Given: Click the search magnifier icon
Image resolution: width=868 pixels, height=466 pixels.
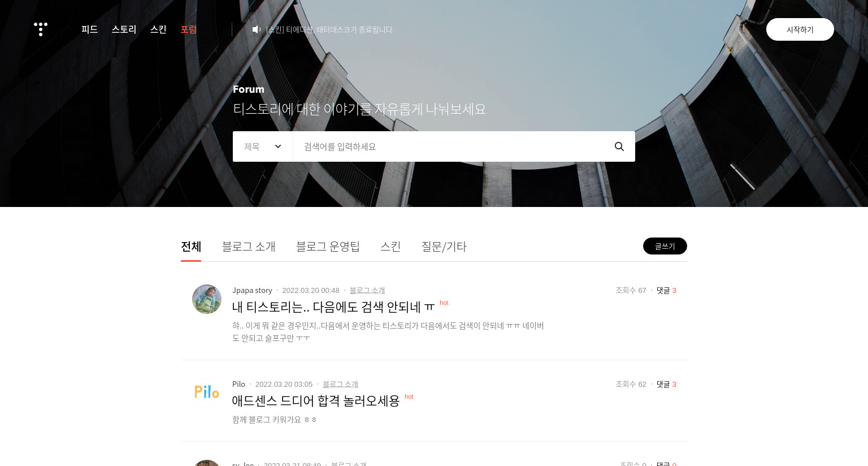Looking at the screenshot, I should click(619, 146).
